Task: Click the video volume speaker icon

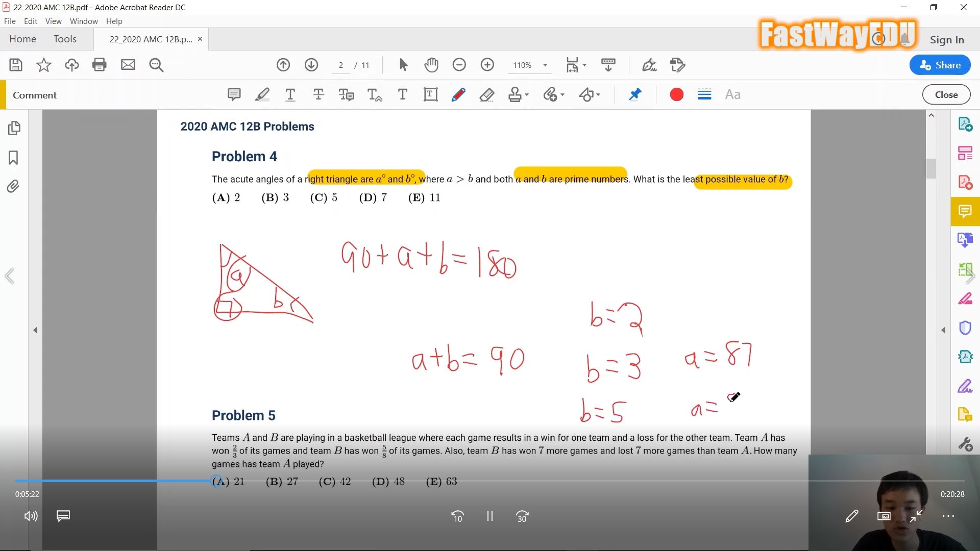Action: point(31,516)
